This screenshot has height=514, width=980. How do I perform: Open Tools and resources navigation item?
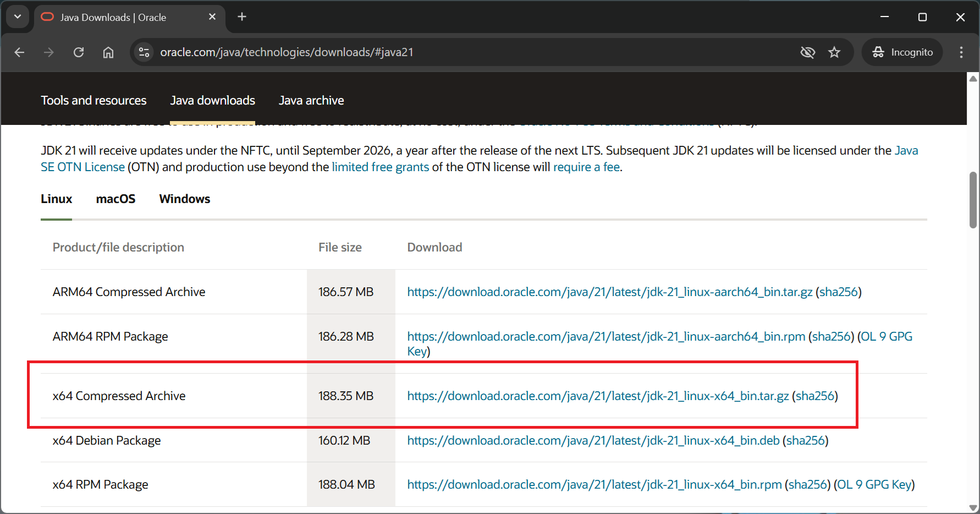click(93, 101)
